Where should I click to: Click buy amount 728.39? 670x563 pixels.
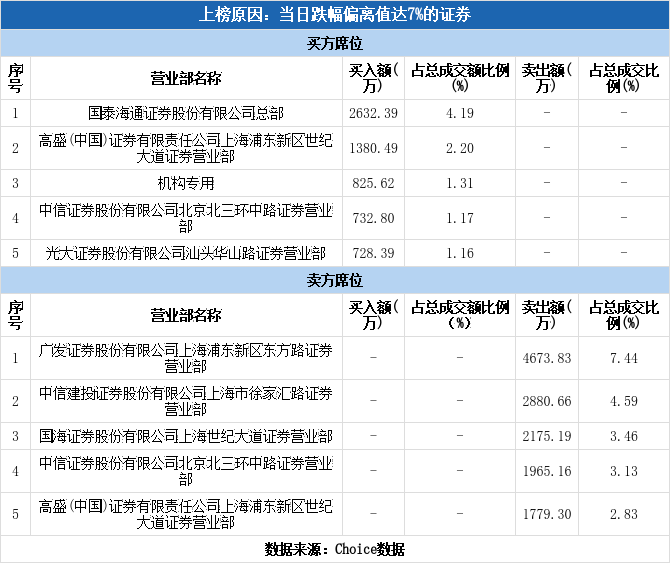pos(373,253)
